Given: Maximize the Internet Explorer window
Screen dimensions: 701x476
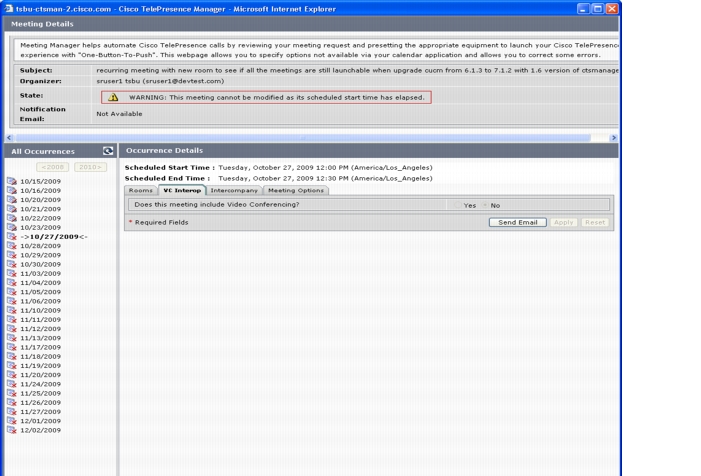Looking at the screenshot, I should click(598, 8).
